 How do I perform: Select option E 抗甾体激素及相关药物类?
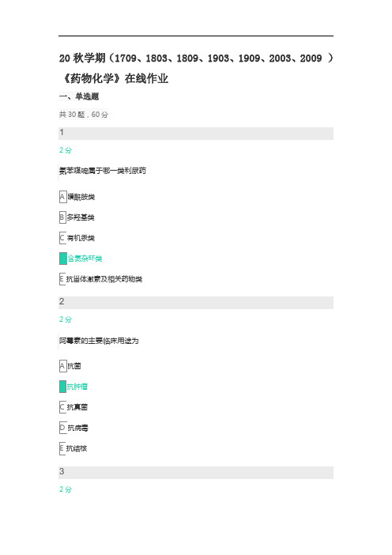point(101,279)
